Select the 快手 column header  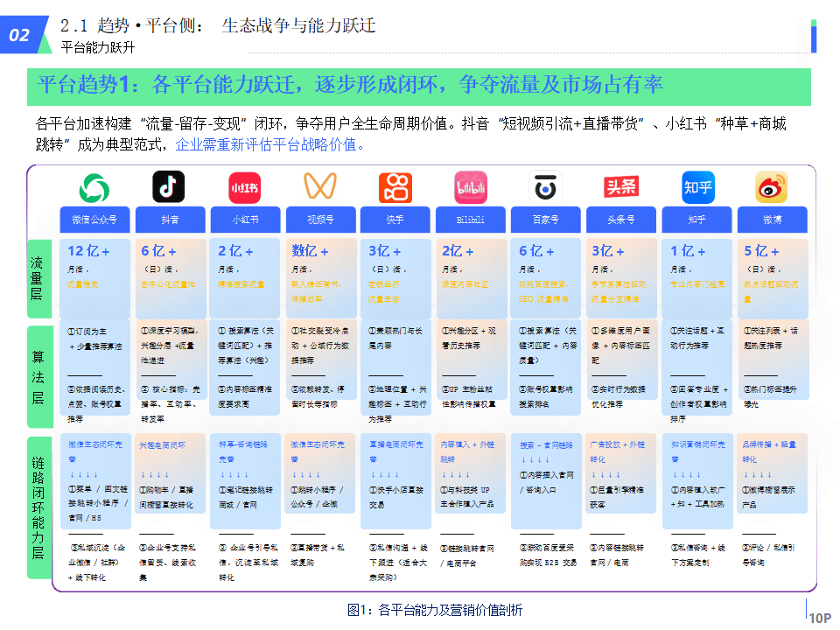point(395,220)
